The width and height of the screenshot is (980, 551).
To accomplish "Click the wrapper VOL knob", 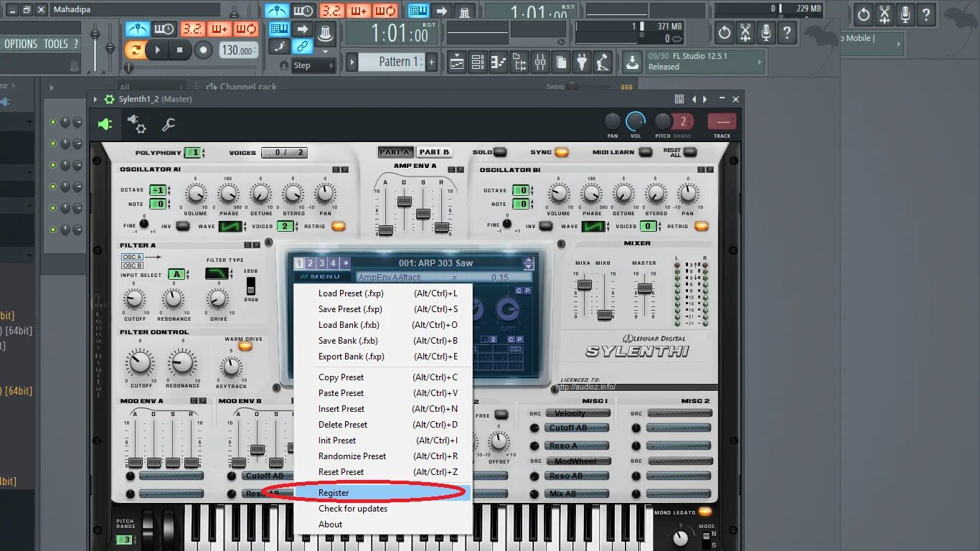I will pos(635,121).
